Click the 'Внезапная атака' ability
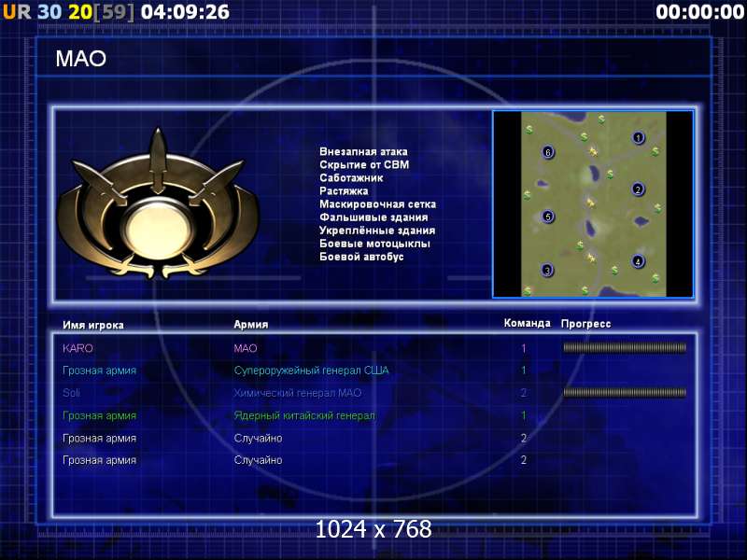 click(363, 151)
